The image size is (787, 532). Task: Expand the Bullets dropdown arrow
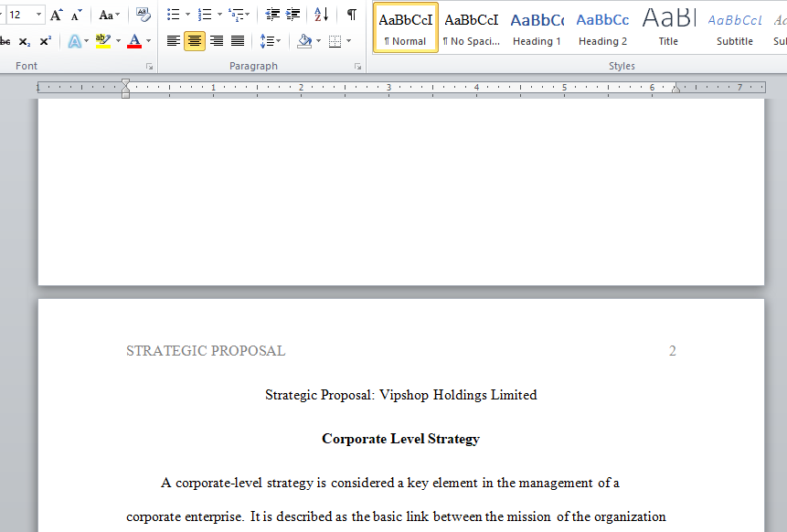coord(187,15)
